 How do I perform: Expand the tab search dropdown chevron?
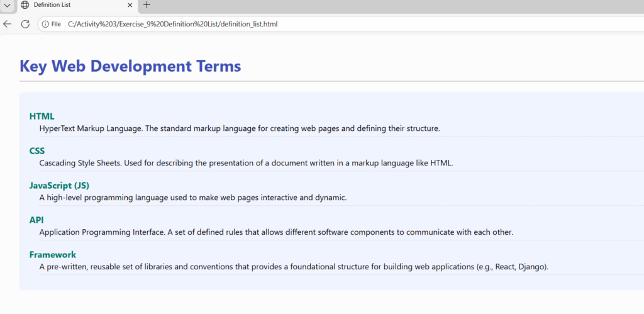[6, 5]
